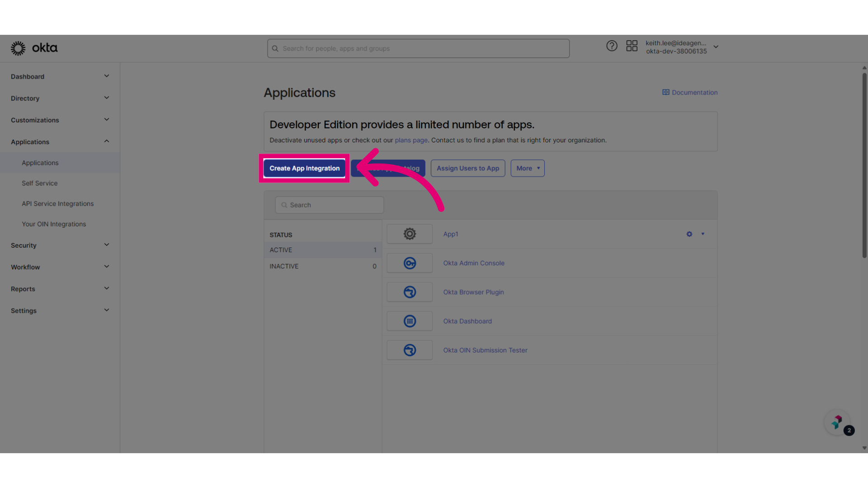Click the scrollbar down arrow

coord(864,448)
